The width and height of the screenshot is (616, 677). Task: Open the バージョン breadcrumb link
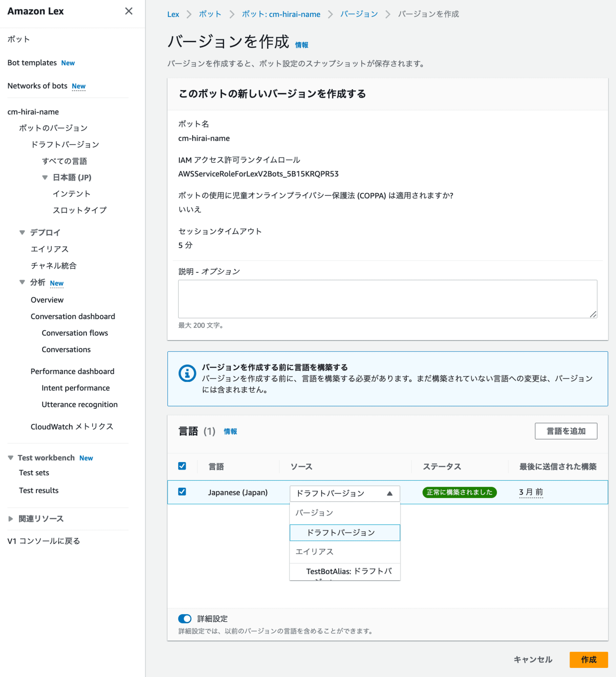(359, 14)
